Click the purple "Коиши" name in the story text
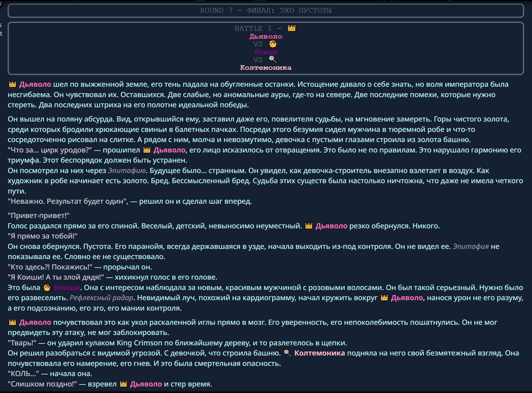Screen dimensions: 532x393 (x=67, y=288)
